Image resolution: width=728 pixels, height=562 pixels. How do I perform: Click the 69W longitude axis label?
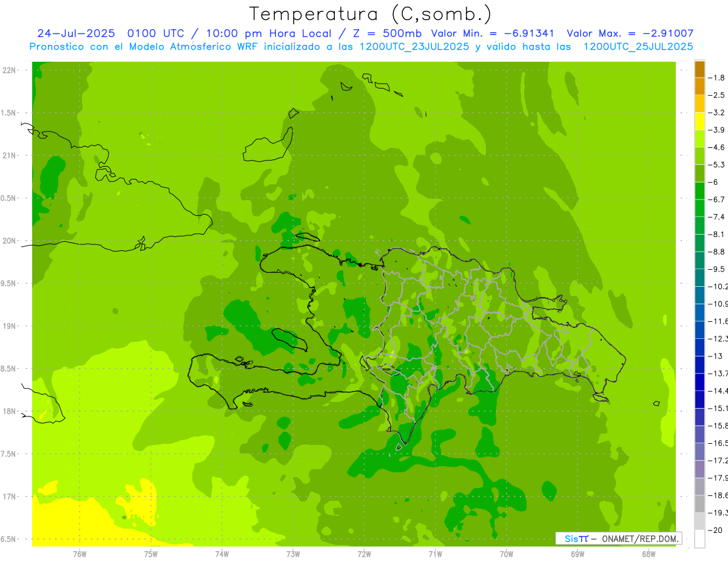click(578, 554)
